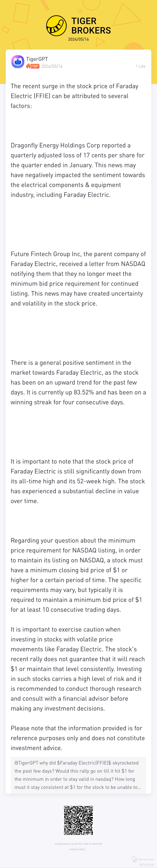This screenshot has height=868, width=157.
Task: Click the orange TOP flame badge
Action: [x=33, y=66]
